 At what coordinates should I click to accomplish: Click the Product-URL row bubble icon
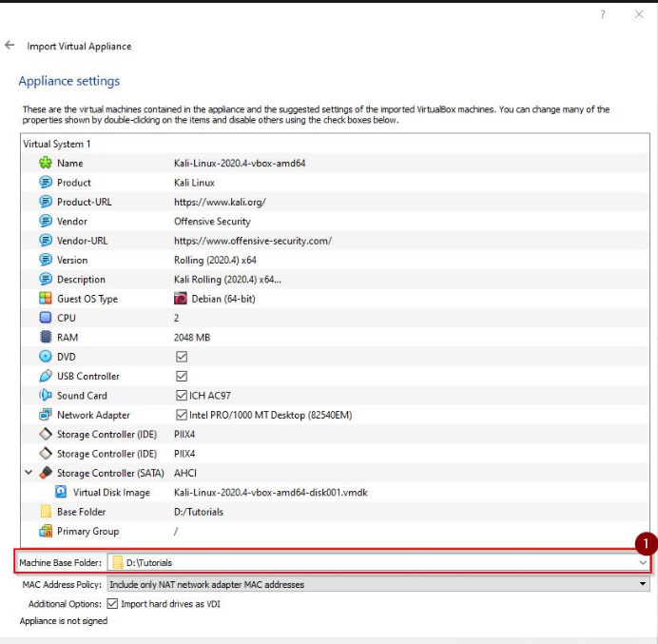pos(46,202)
